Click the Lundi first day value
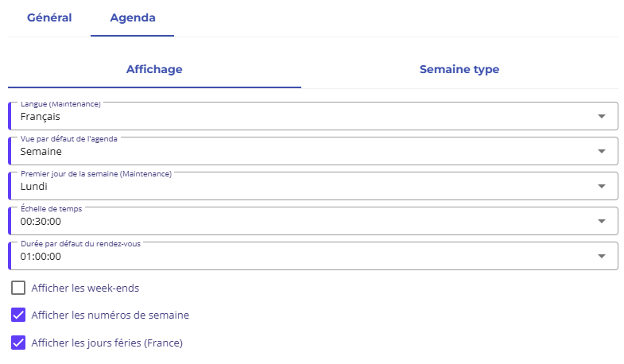This screenshot has width=624, height=364. pyautogui.click(x=34, y=187)
